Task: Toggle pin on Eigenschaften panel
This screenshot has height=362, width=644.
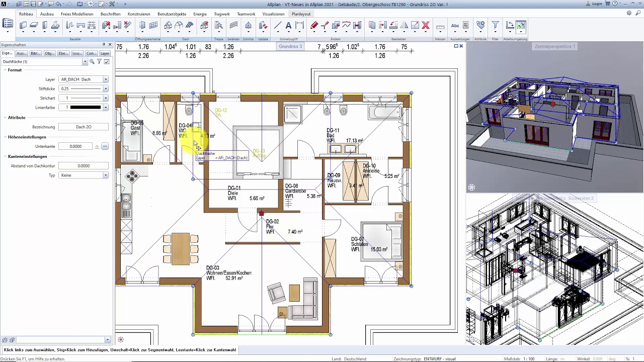Action: (x=104, y=45)
